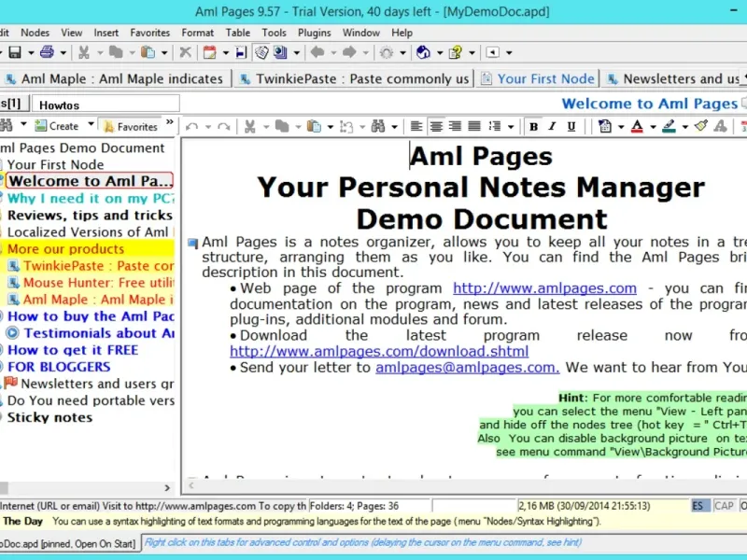The height and width of the screenshot is (560, 747).
Task: Click the tree panel horizontal scrollbar right arrow
Action: [x=167, y=487]
